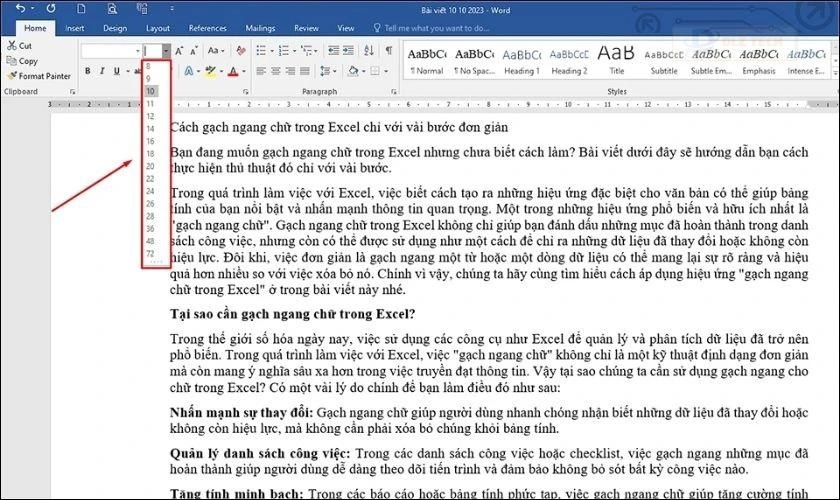This screenshot has width=840, height=500.
Task: Center align the text
Action: 275,71
